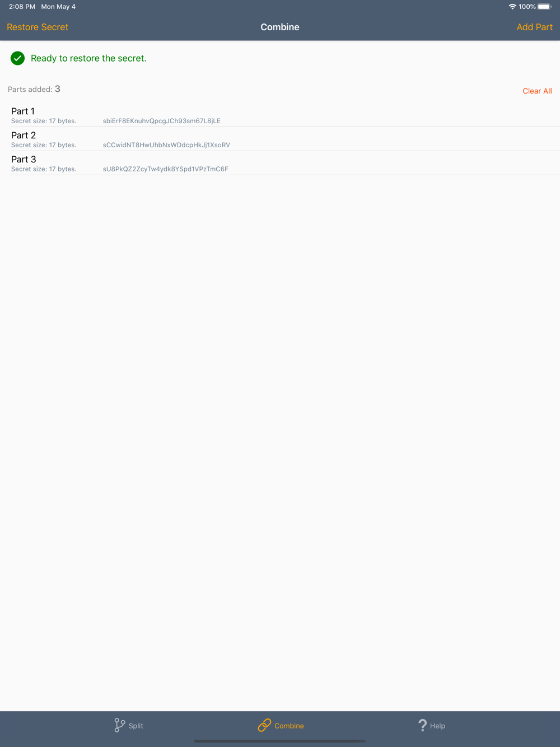Select the Part 1 row

tap(286, 115)
